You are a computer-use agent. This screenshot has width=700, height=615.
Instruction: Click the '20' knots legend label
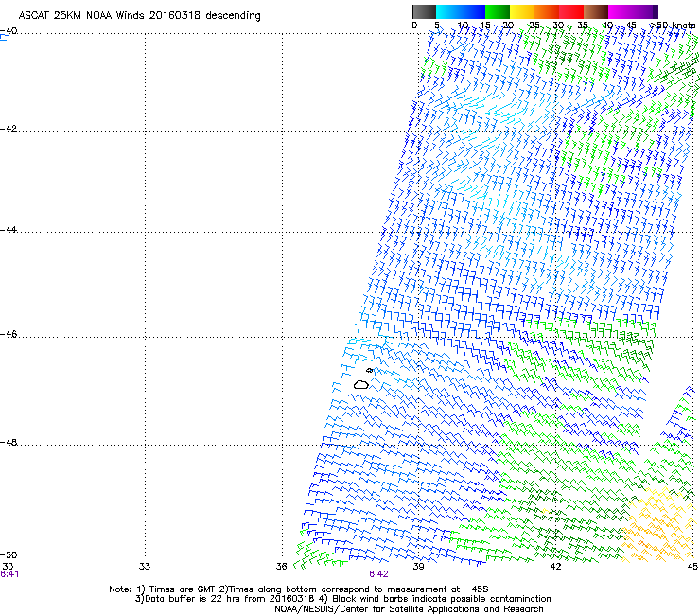[x=508, y=26]
